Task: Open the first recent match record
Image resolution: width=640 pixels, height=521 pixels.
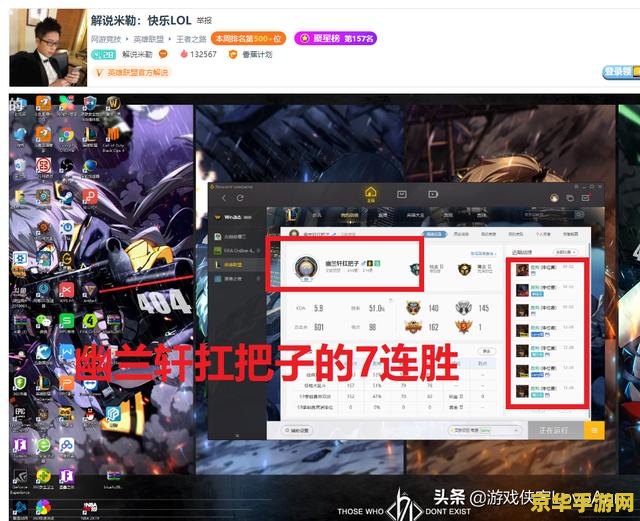Action: click(x=546, y=270)
